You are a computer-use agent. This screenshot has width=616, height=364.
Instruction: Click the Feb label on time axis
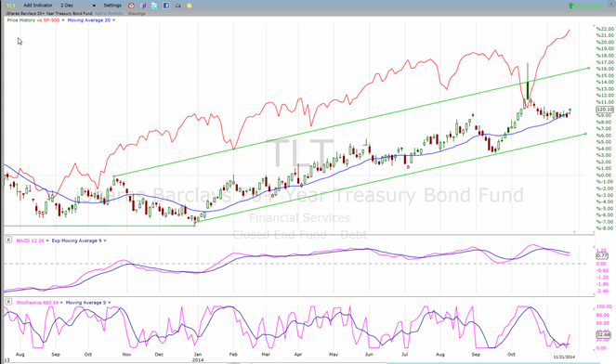[233, 354]
